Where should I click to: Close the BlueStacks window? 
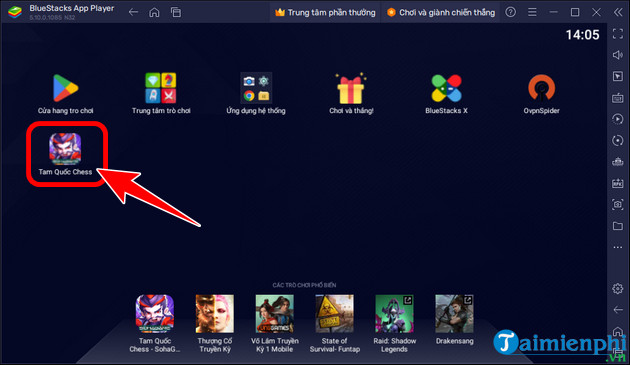coord(597,12)
